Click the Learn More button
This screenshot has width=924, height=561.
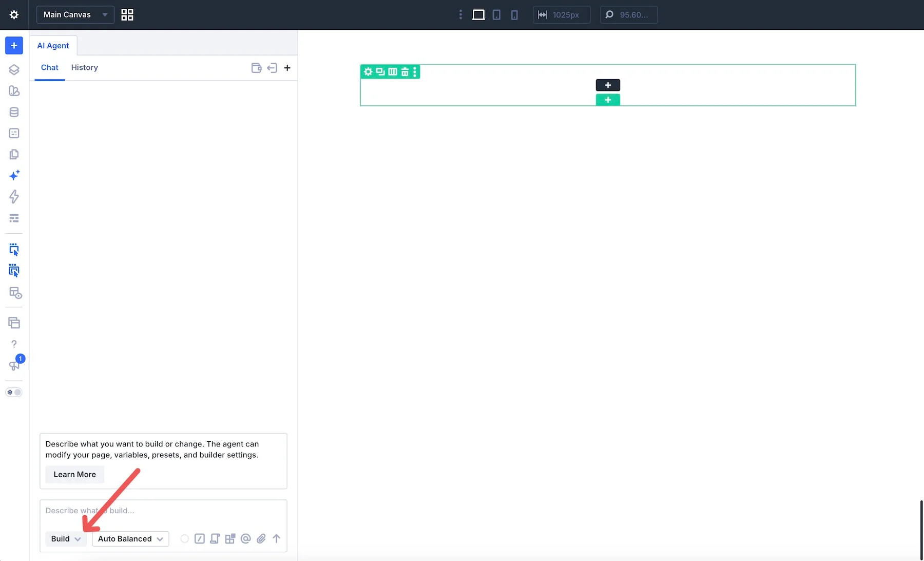pyautogui.click(x=74, y=474)
